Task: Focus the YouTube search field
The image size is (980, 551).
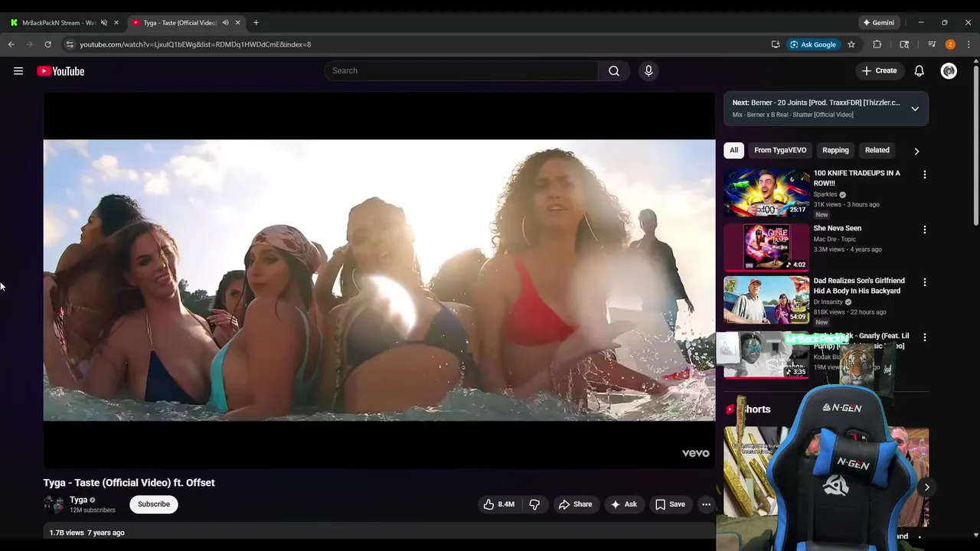Action: 461,71
